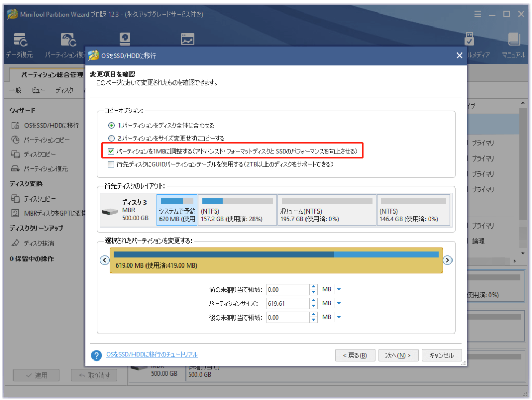The height and width of the screenshot is (400, 532).
Task: Click the データ復元 toolbar icon
Action: tap(20, 41)
